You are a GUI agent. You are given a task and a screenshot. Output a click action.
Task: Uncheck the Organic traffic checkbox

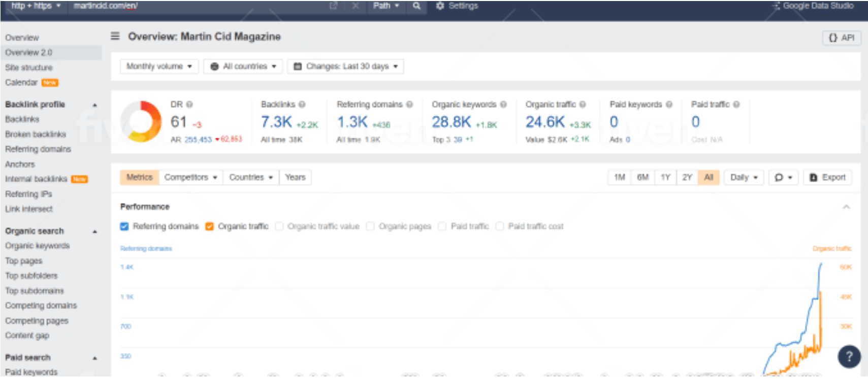click(209, 226)
